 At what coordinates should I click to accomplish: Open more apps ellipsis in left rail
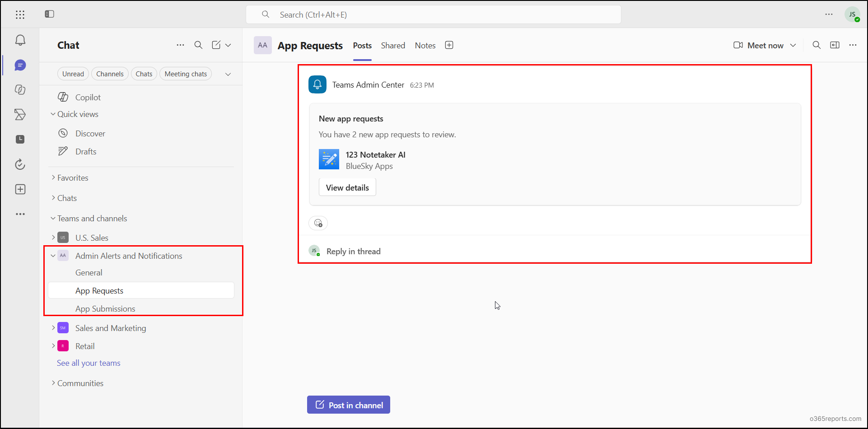pos(20,214)
